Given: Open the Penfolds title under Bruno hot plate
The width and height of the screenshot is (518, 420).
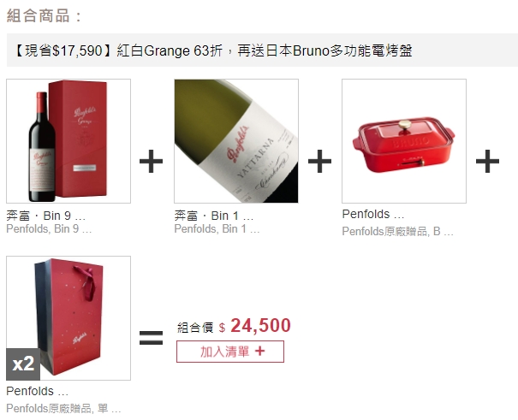Looking at the screenshot, I should [373, 214].
